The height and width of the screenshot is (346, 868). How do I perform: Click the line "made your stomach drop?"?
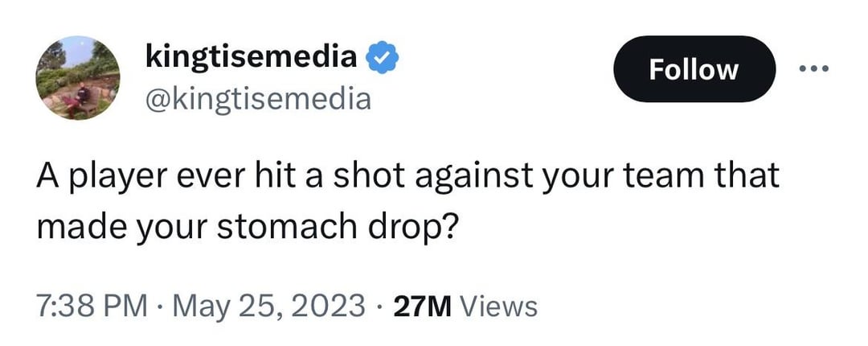(247, 226)
